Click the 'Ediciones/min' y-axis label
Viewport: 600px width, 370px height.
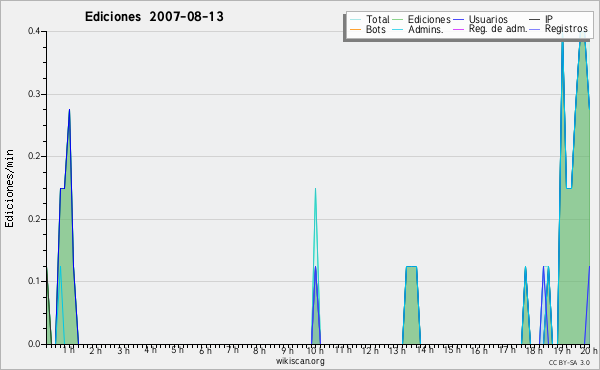click(9, 188)
